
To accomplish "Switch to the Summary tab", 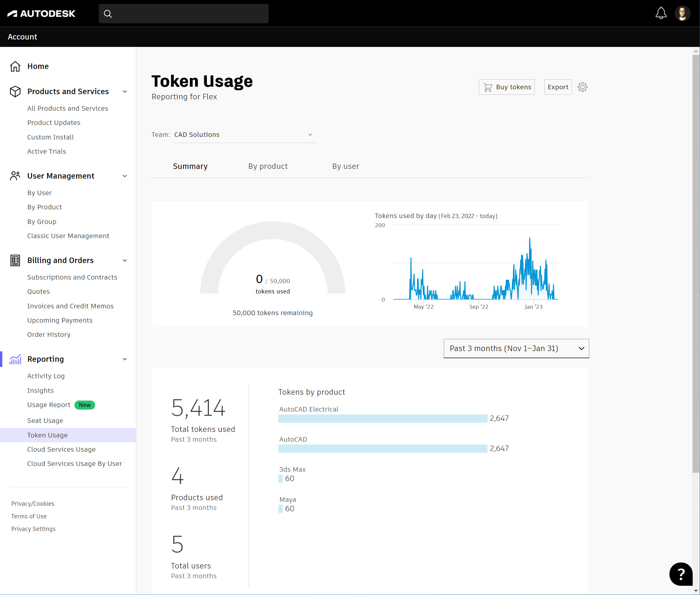I will [x=190, y=166].
